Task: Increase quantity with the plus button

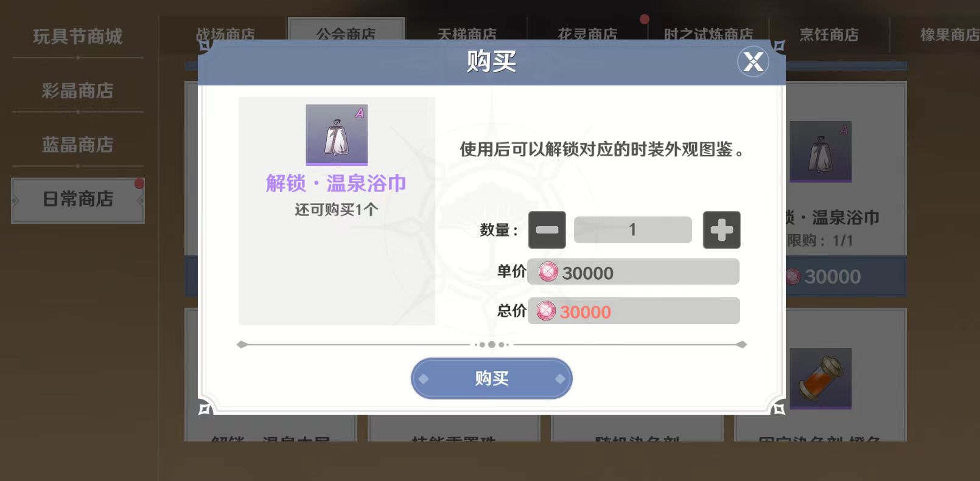Action: tap(721, 230)
